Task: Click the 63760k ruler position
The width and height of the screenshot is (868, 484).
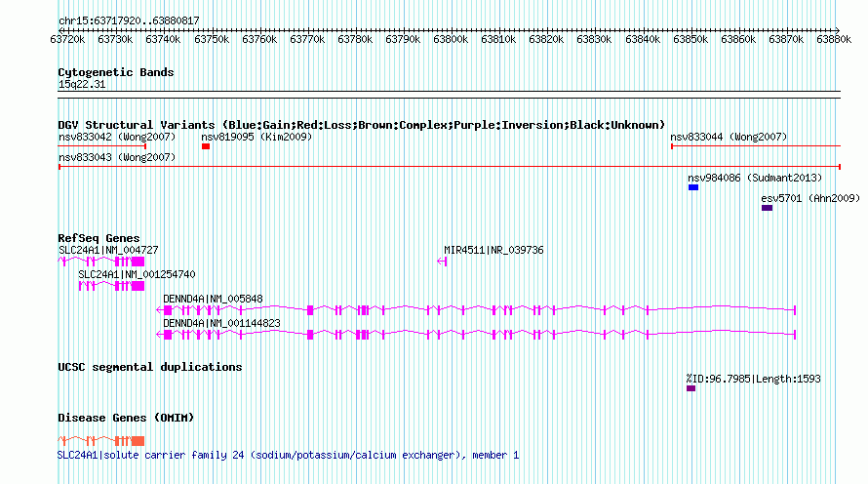Action: click(259, 39)
